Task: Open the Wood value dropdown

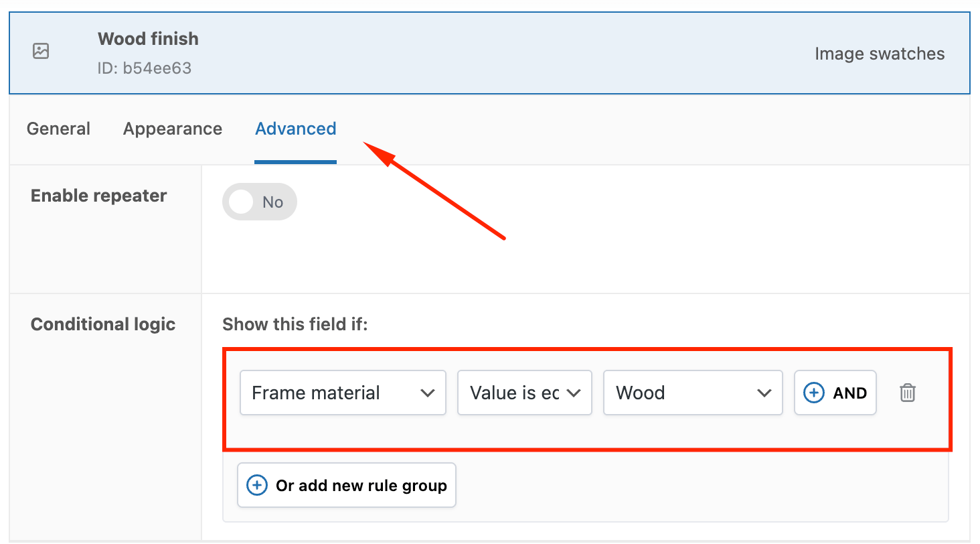Action: click(693, 393)
